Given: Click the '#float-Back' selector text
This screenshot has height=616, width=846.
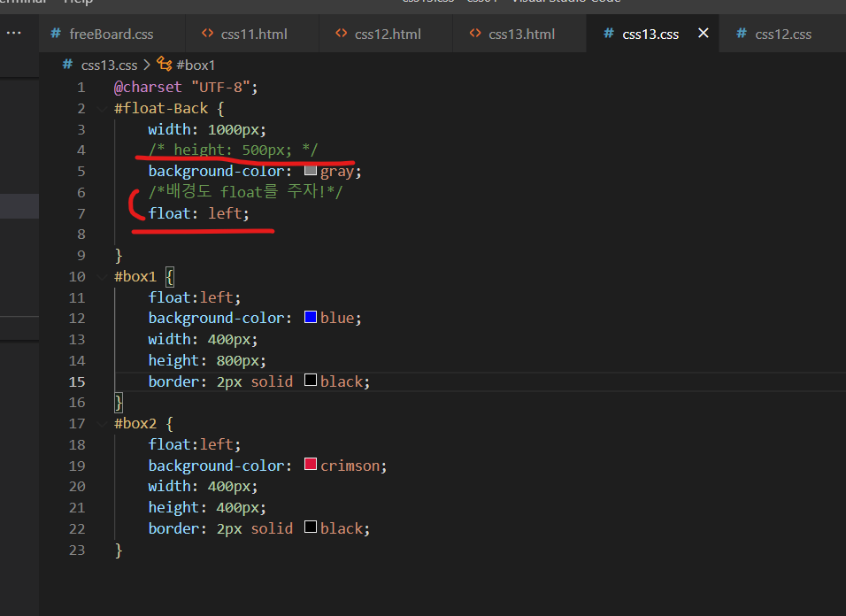Looking at the screenshot, I should click(161, 109).
